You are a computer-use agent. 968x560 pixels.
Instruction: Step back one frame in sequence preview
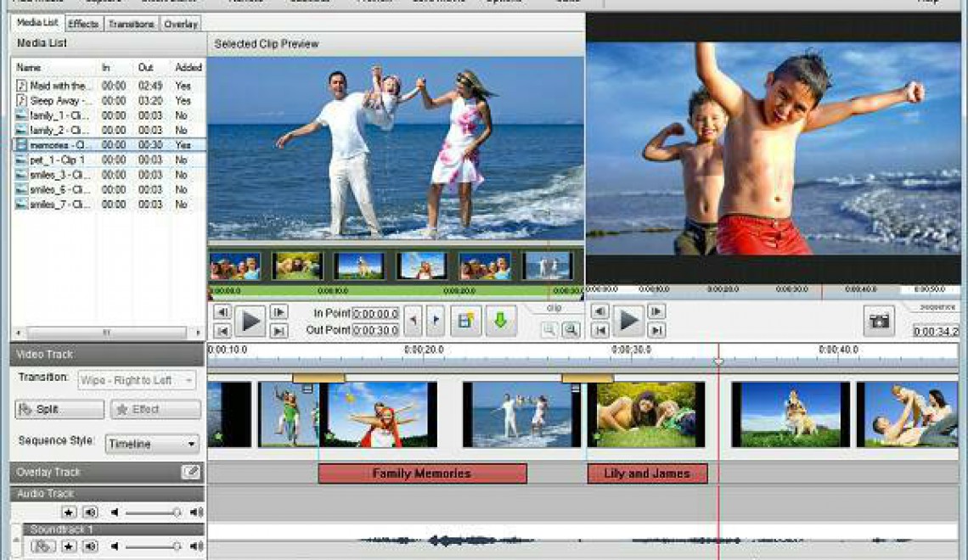599,312
